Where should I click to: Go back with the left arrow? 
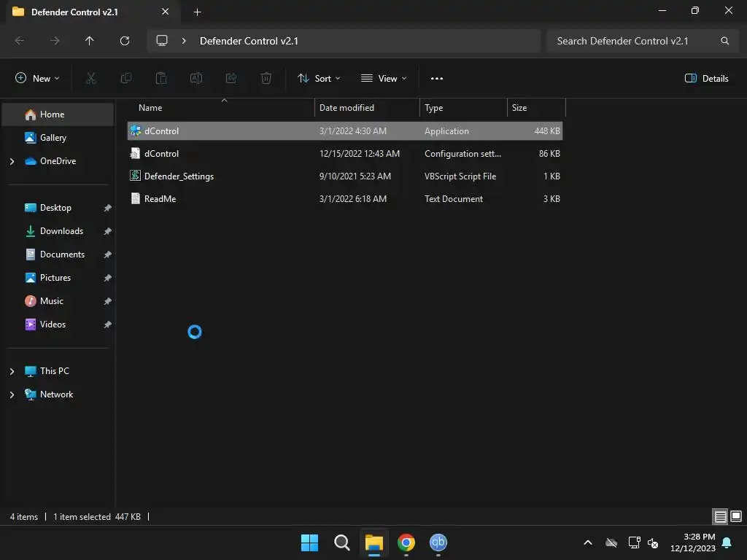tap(20, 41)
